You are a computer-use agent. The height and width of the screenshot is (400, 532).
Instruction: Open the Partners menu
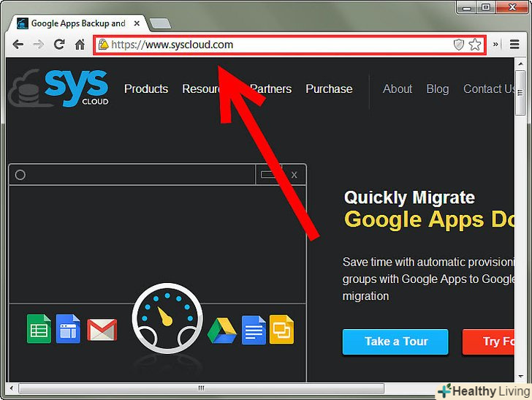[270, 89]
